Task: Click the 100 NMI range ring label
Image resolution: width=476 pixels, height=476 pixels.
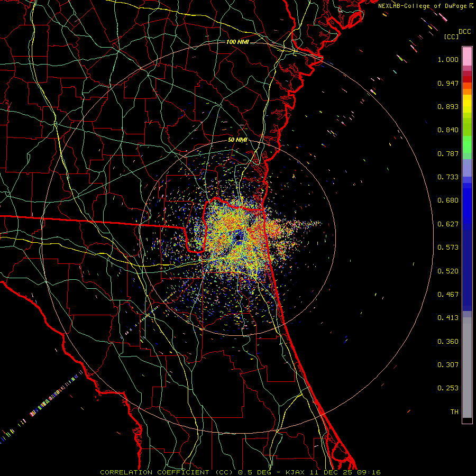Action: click(x=237, y=42)
